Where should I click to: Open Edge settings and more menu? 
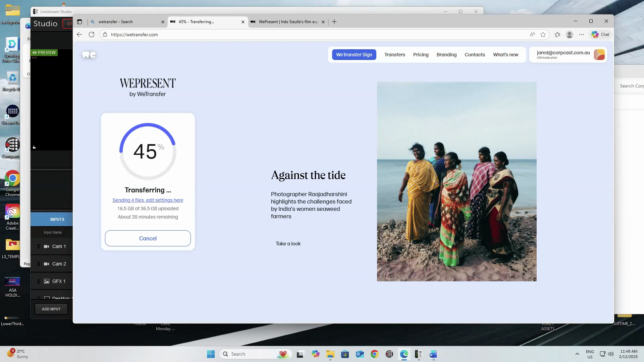click(x=582, y=35)
